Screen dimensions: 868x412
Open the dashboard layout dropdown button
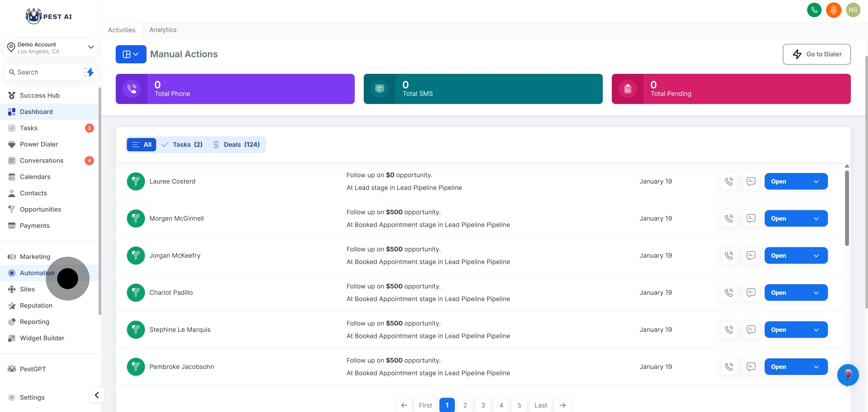[131, 54]
